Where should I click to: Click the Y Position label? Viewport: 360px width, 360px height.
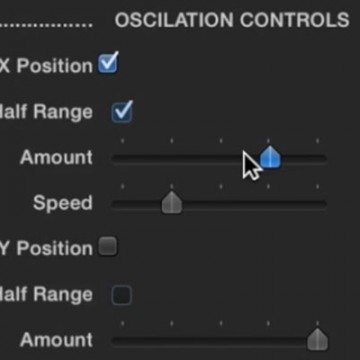(x=46, y=249)
